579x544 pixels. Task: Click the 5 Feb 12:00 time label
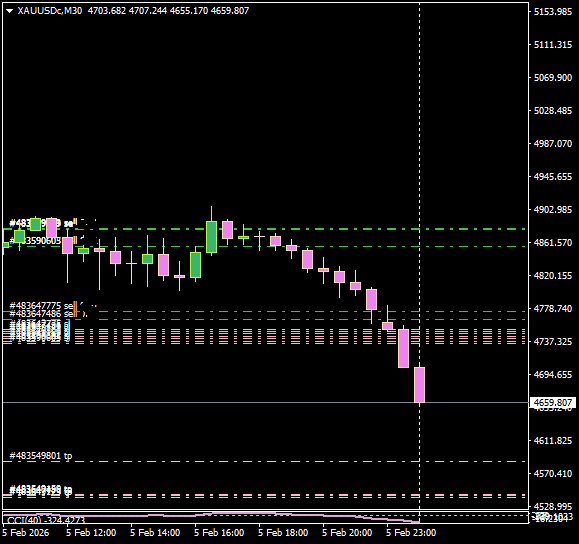(x=91, y=533)
